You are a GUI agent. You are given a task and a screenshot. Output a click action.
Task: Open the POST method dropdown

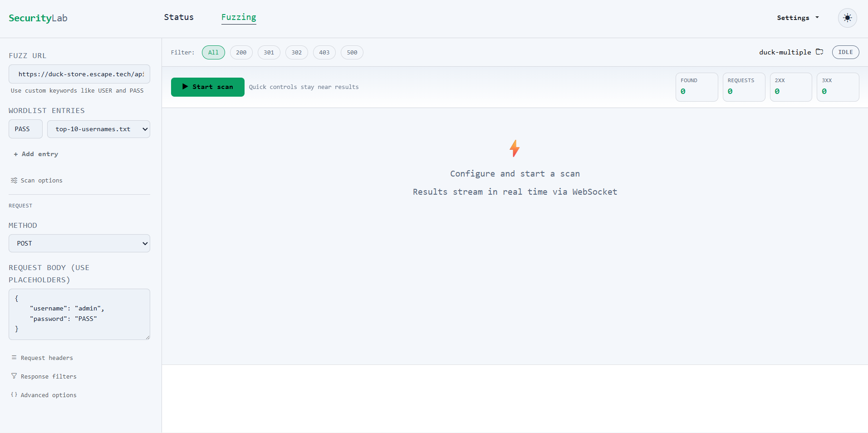[x=79, y=243]
